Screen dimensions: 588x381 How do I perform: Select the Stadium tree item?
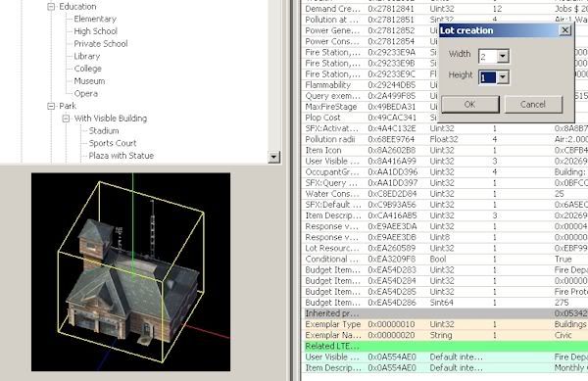[x=104, y=130]
